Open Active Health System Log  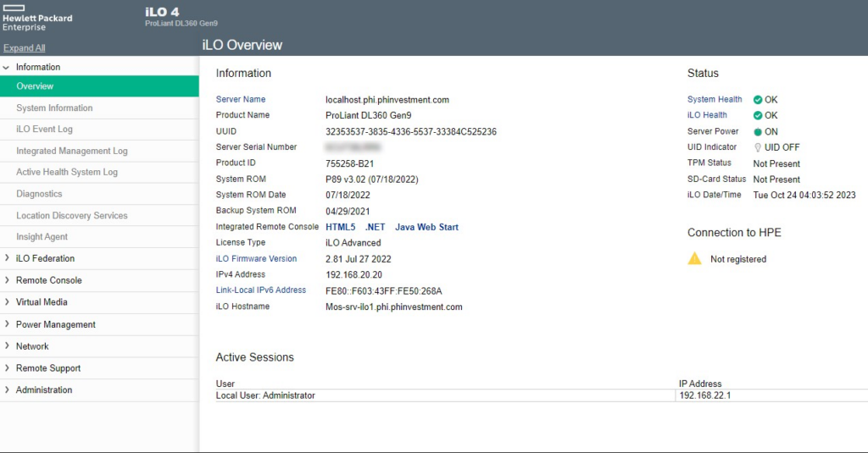click(x=100, y=172)
